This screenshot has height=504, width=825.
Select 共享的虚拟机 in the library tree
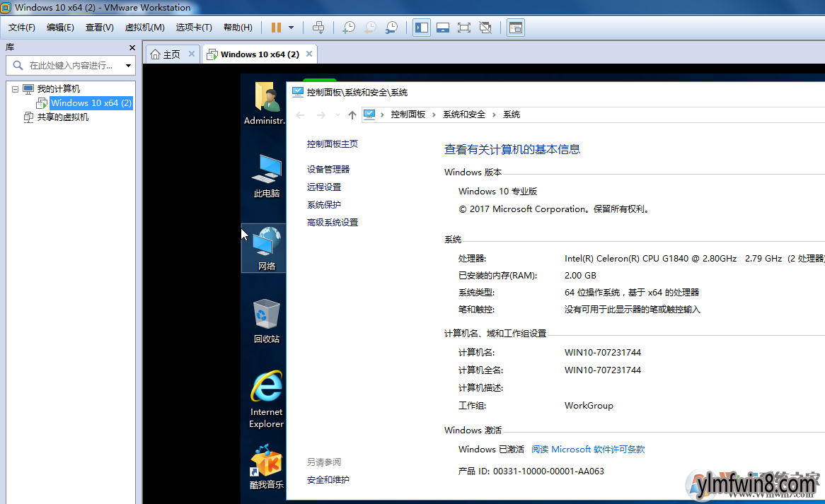pyautogui.click(x=62, y=117)
